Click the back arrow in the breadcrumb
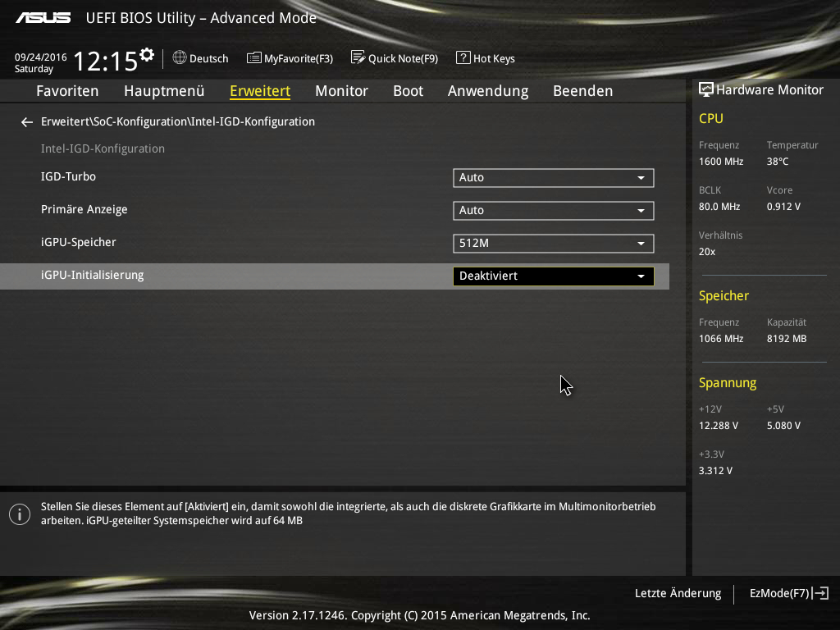The width and height of the screenshot is (840, 630). point(27,123)
